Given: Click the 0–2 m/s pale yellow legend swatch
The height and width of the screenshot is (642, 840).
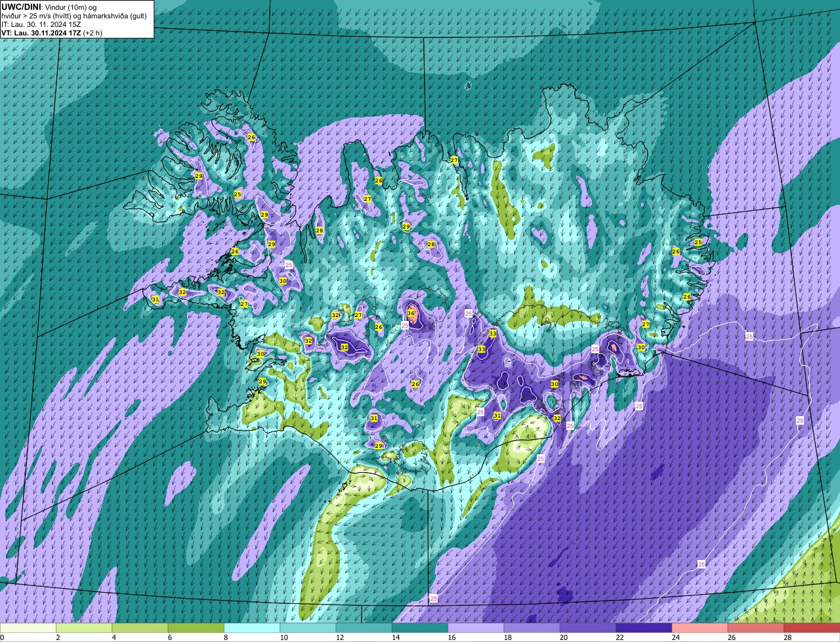Looking at the screenshot, I should (x=28, y=628).
